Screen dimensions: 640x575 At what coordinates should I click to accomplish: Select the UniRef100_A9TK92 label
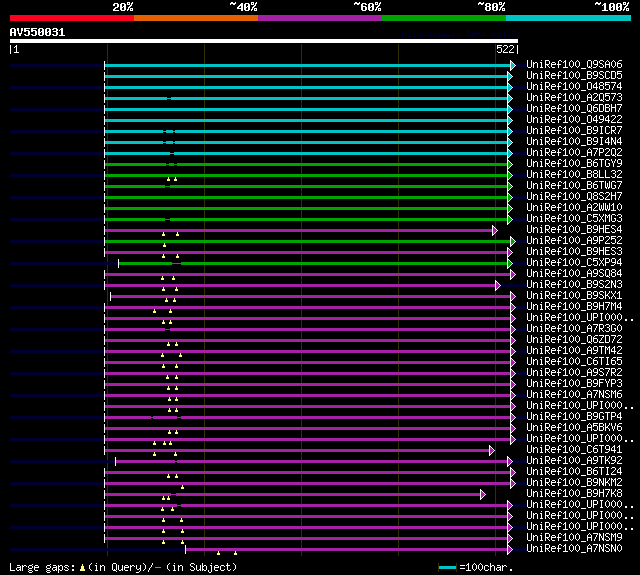tap(574, 461)
